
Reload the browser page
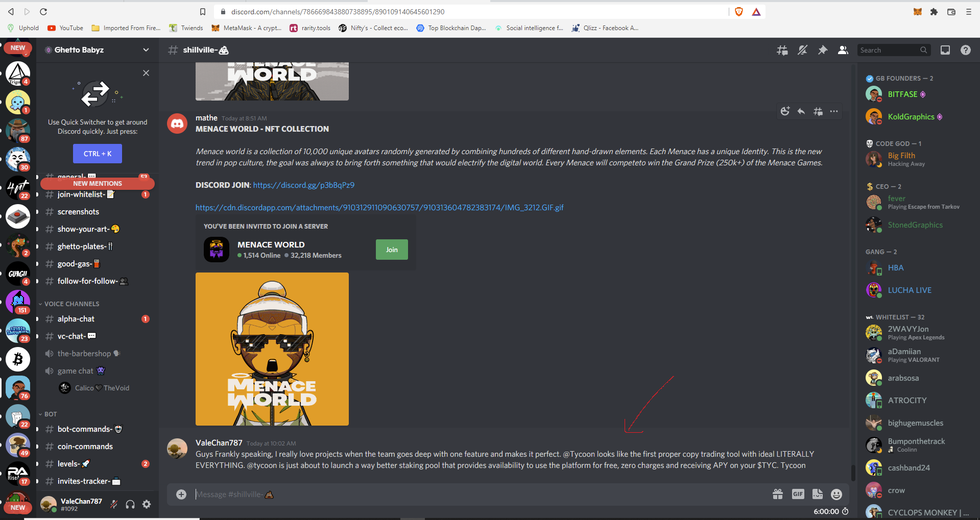43,11
